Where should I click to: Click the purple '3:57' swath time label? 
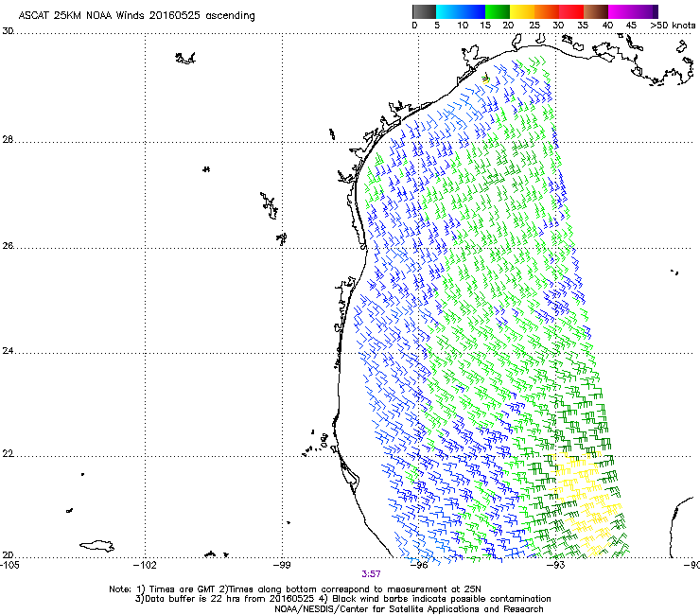[371, 574]
